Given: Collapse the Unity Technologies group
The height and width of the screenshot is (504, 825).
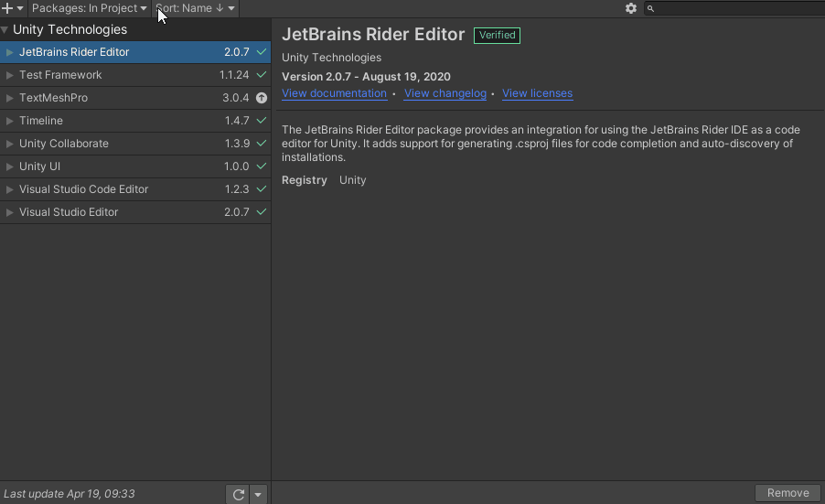Looking at the screenshot, I should [5, 30].
